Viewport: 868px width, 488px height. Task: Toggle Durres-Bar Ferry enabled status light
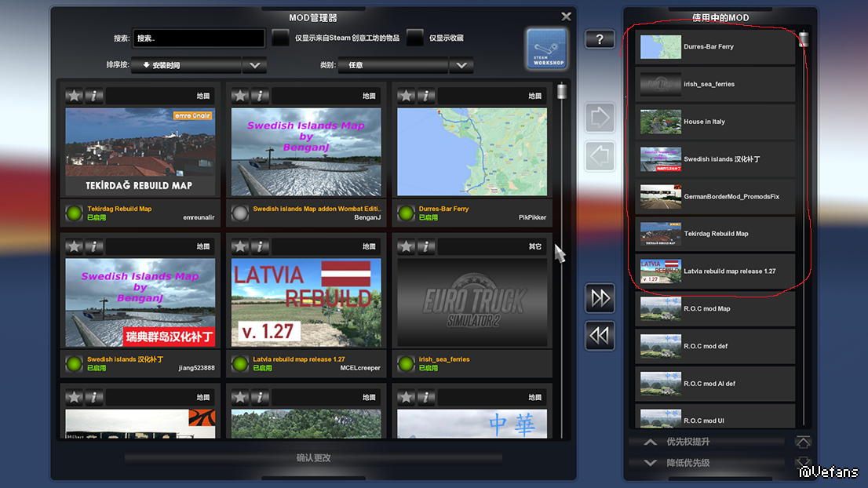click(x=406, y=213)
